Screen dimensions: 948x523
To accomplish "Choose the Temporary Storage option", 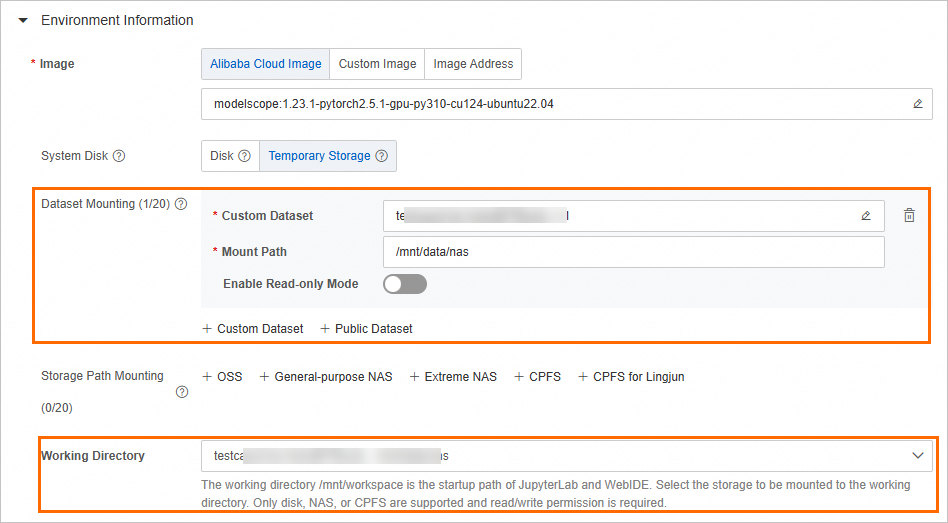I will click(328, 156).
